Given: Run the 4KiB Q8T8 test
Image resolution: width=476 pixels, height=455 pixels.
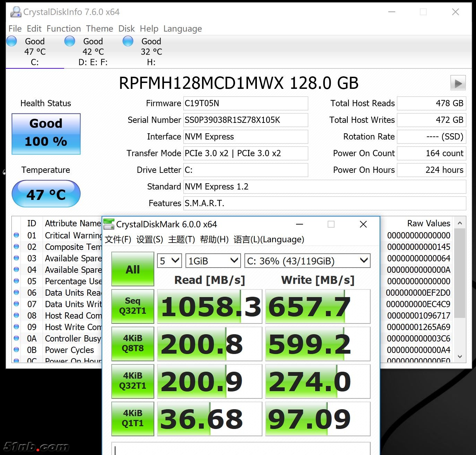Looking at the screenshot, I should tap(133, 344).
